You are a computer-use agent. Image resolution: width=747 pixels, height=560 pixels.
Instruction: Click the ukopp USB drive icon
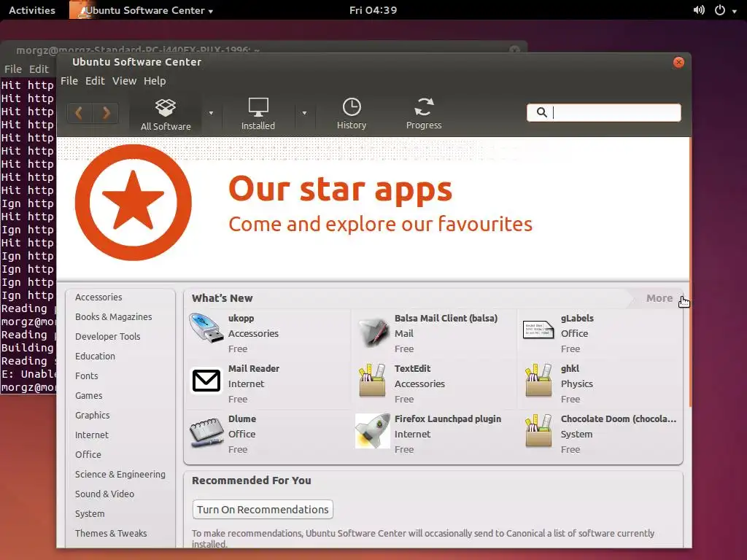(206, 328)
